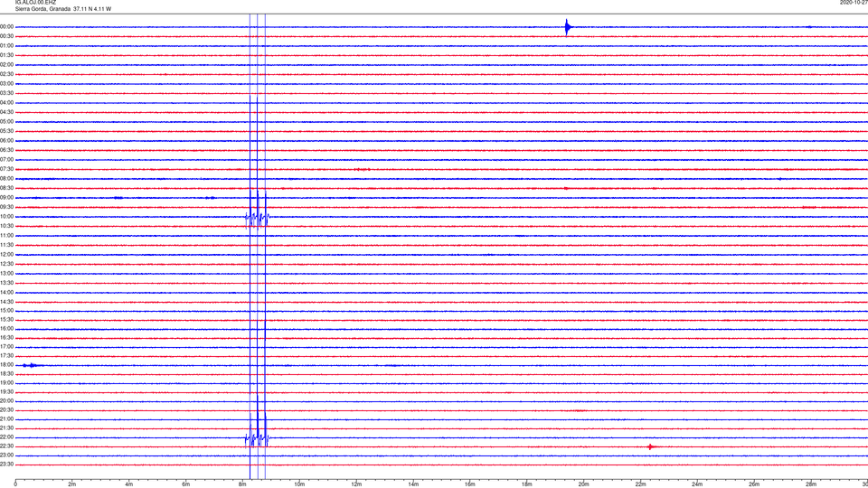Select the 24m axis tick label
The height and width of the screenshot is (488, 868).
[x=697, y=484]
